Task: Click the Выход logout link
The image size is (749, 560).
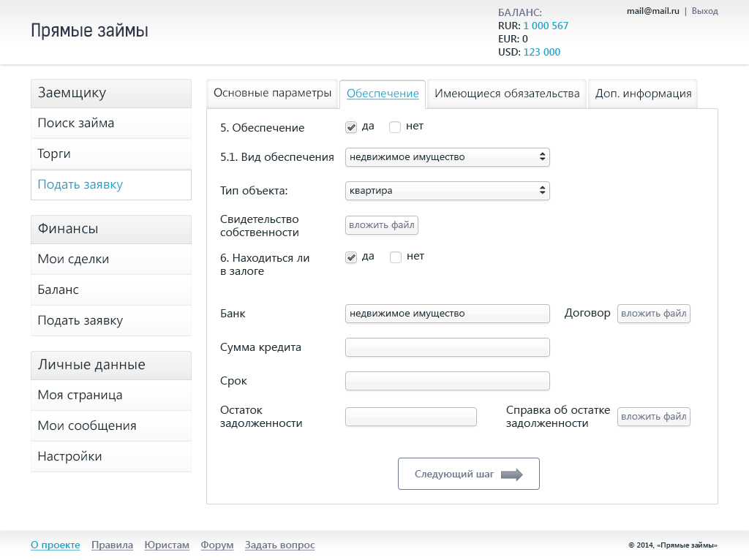Action: pyautogui.click(x=704, y=11)
